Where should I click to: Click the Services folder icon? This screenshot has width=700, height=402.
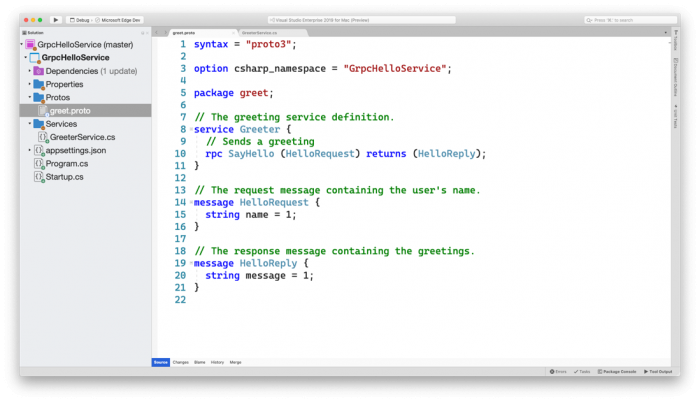(x=39, y=124)
